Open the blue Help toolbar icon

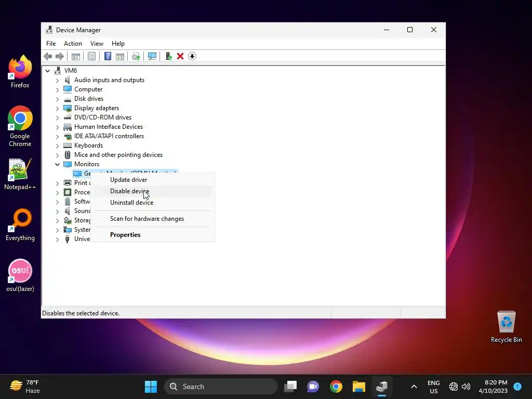click(108, 56)
